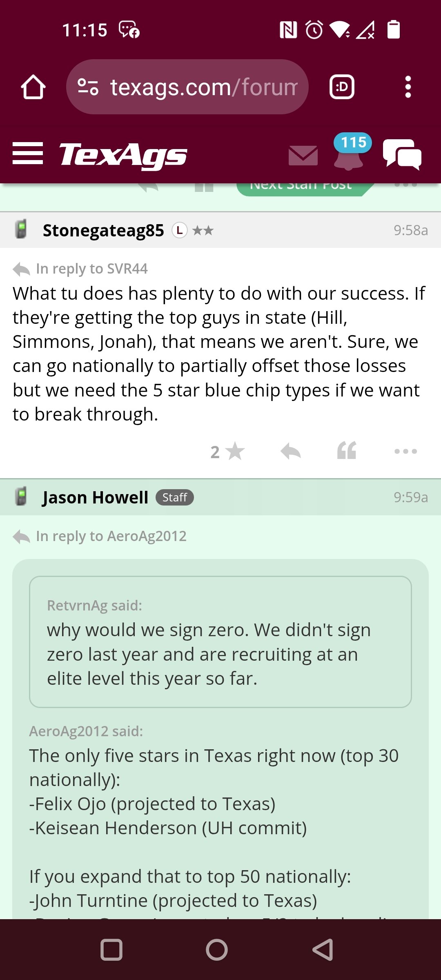The image size is (441, 980).
Task: Jump to the post in reply to SVR44
Action: 80,269
